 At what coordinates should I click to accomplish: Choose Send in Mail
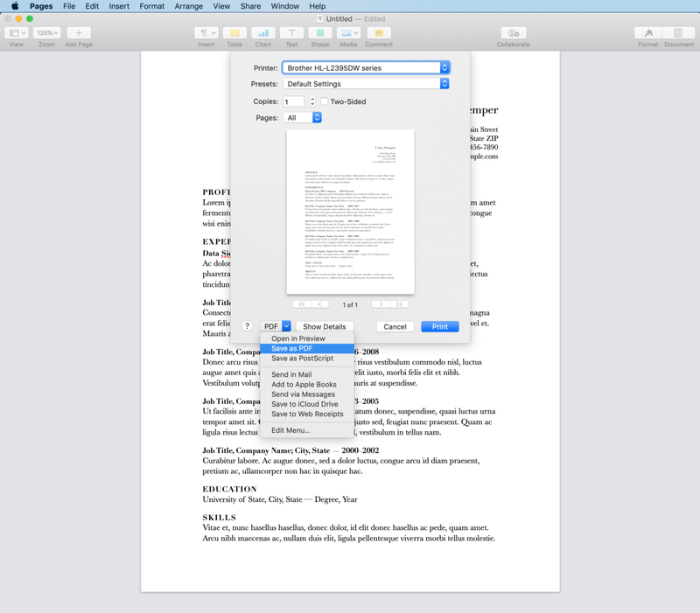(x=307, y=374)
